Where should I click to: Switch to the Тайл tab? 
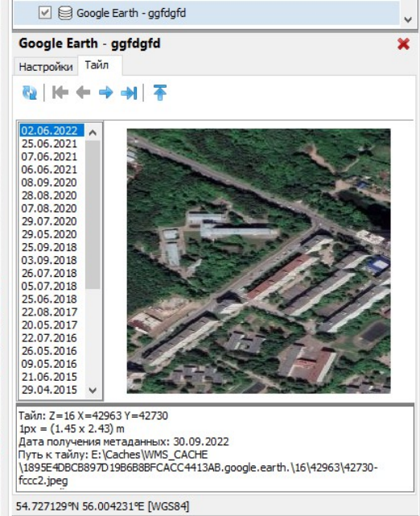pyautogui.click(x=100, y=65)
